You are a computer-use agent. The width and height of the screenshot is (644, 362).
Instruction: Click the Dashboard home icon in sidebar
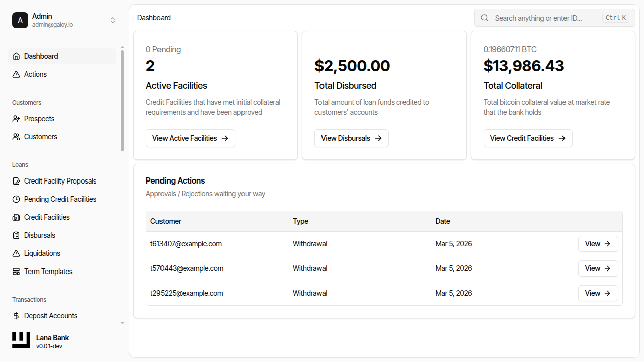pyautogui.click(x=16, y=56)
